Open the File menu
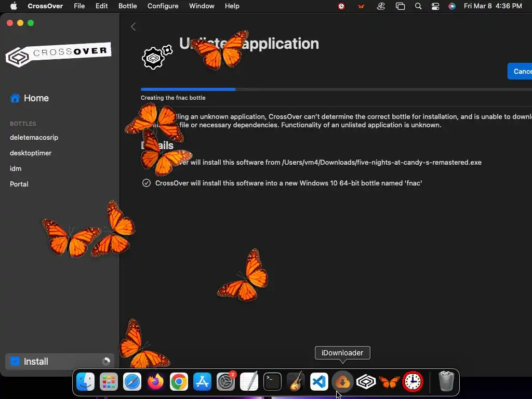This screenshot has height=399, width=532. pyautogui.click(x=79, y=6)
